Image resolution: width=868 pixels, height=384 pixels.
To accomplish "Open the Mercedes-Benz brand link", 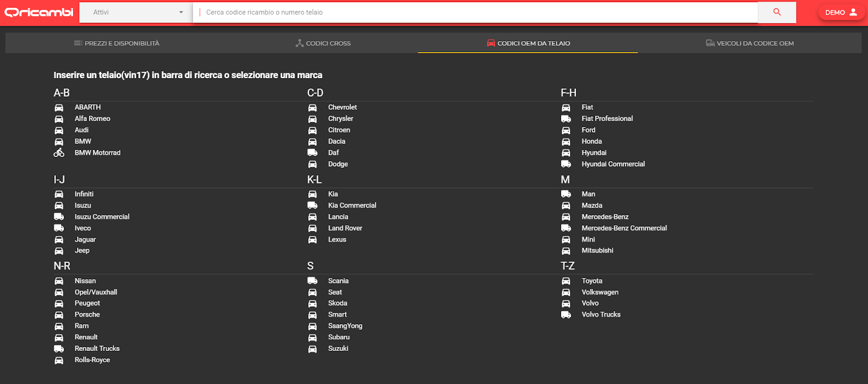I will [605, 217].
